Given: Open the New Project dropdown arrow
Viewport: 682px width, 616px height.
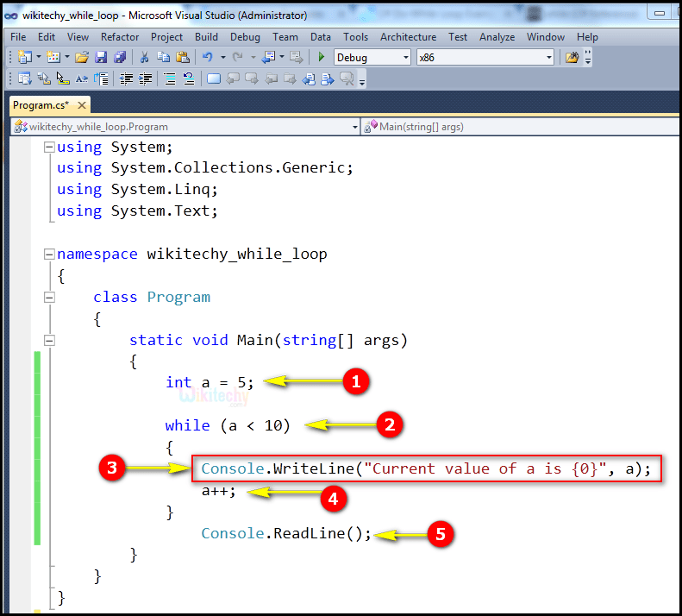Looking at the screenshot, I should (x=39, y=57).
